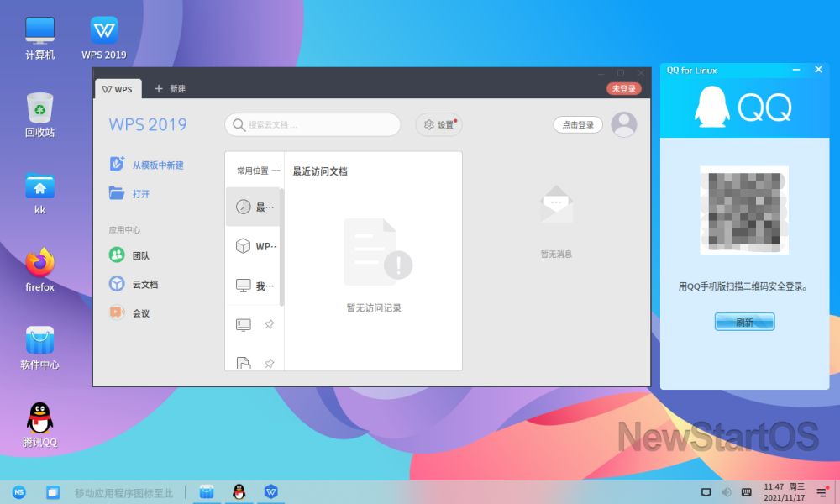This screenshot has height=504, width=840.
Task: Add a location with 常用位置 plus sign
Action: [x=276, y=171]
